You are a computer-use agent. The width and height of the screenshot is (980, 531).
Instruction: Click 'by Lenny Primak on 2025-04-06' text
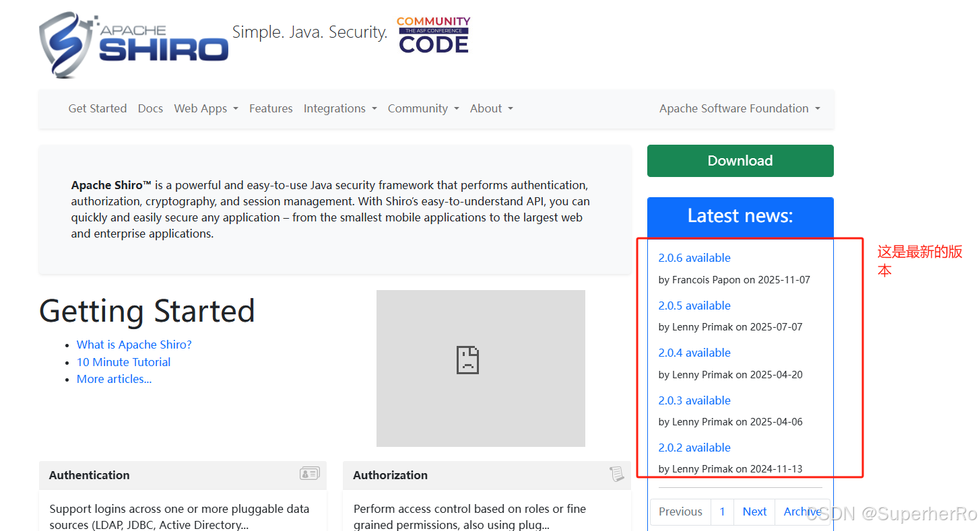coord(731,422)
